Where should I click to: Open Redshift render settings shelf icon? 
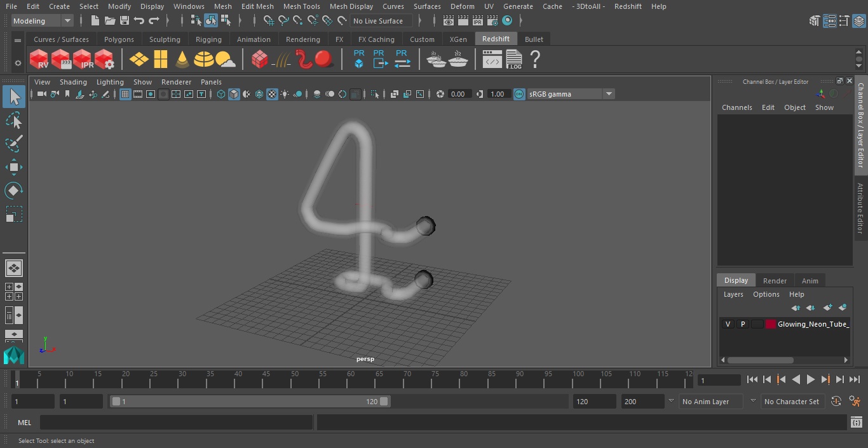pos(104,60)
